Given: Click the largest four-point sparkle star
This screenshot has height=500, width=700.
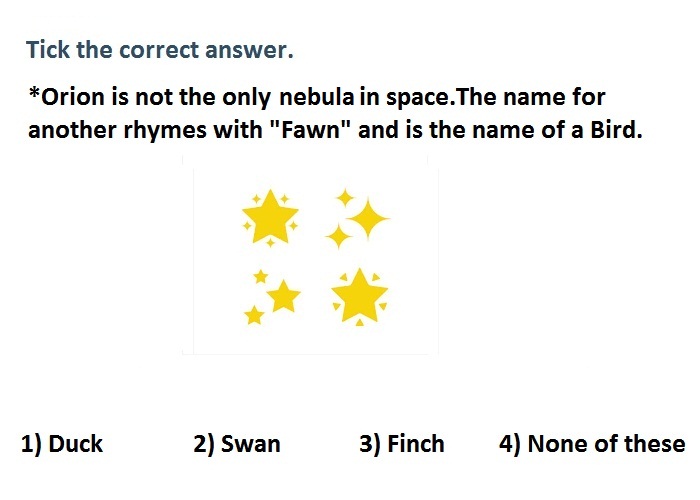Looking at the screenshot, I should pos(368,219).
